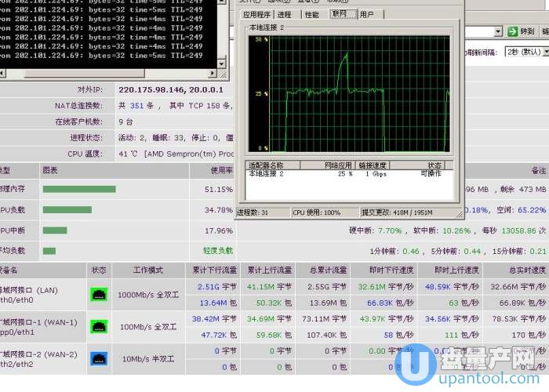Image resolution: width=549 pixels, height=392 pixels.
Task: Open the 性能 tab
Action: (x=311, y=15)
